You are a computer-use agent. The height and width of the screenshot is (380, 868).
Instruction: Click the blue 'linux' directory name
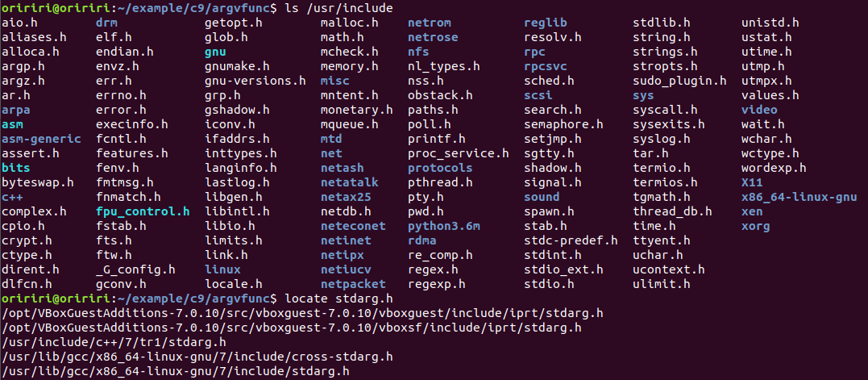pos(222,269)
